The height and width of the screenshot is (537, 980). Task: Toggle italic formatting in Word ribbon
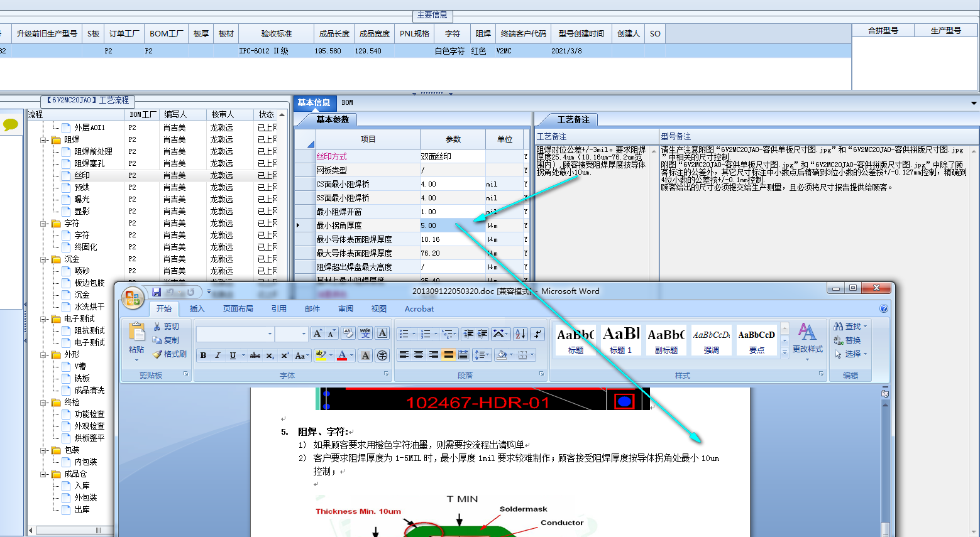(x=217, y=355)
